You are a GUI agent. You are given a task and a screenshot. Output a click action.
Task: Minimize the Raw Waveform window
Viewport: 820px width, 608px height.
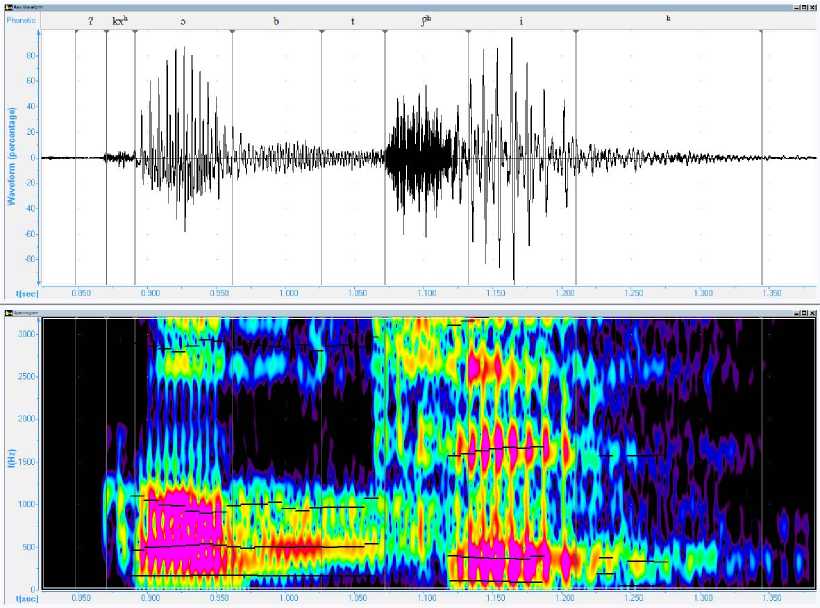point(794,6)
